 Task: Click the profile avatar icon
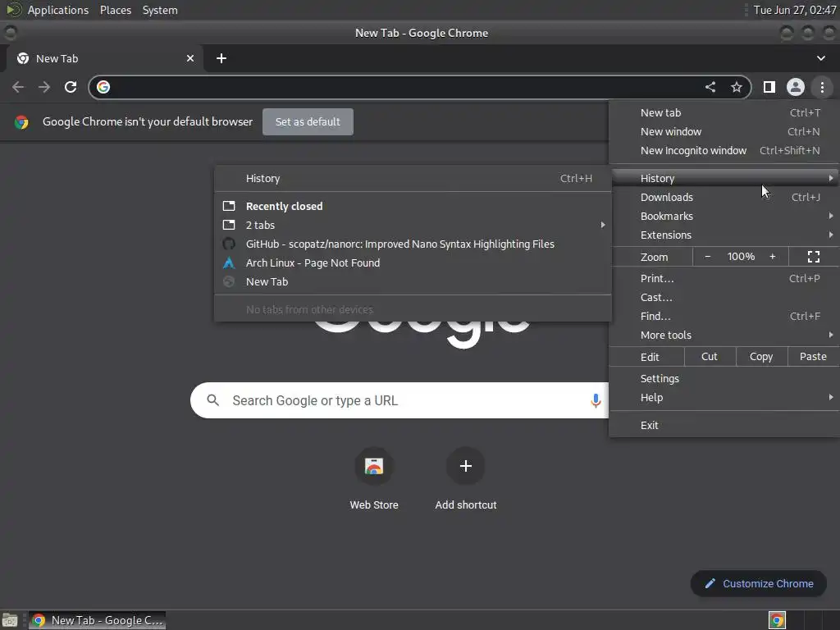pos(796,87)
